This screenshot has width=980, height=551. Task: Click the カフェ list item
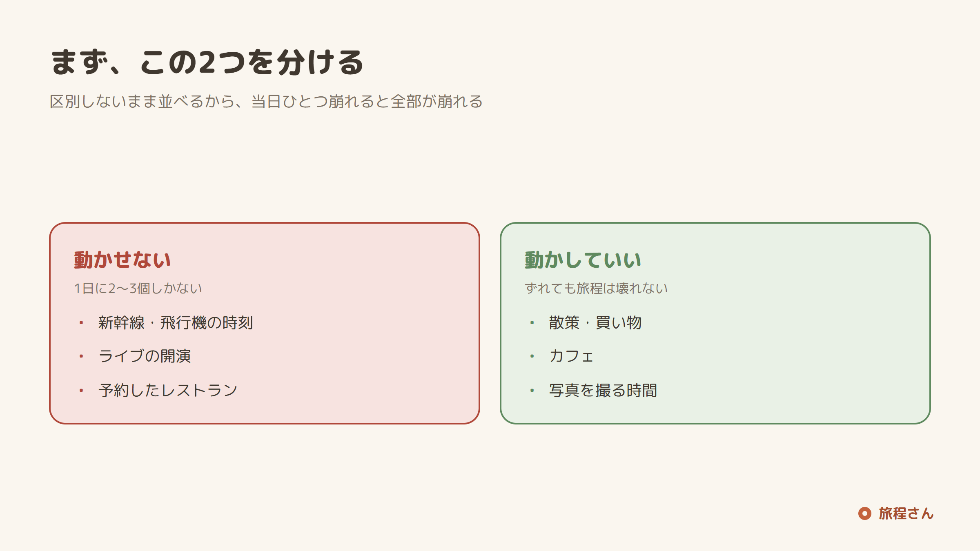tap(571, 356)
